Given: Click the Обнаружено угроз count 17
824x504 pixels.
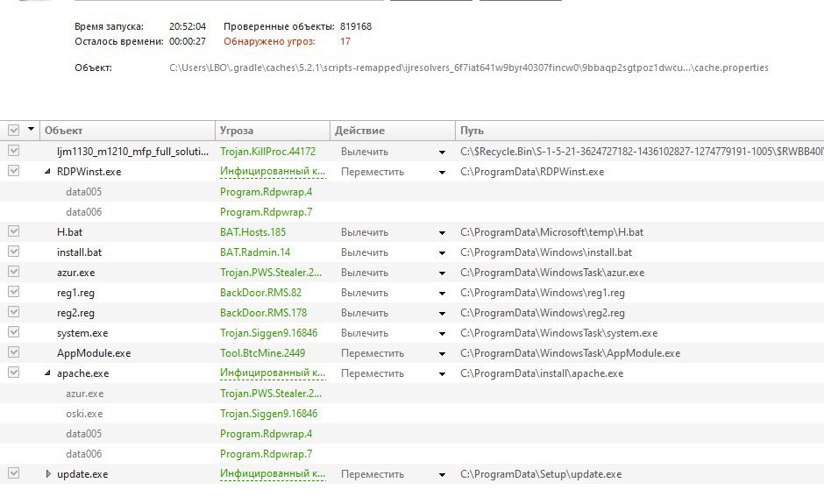Looking at the screenshot, I should pyautogui.click(x=345, y=41).
